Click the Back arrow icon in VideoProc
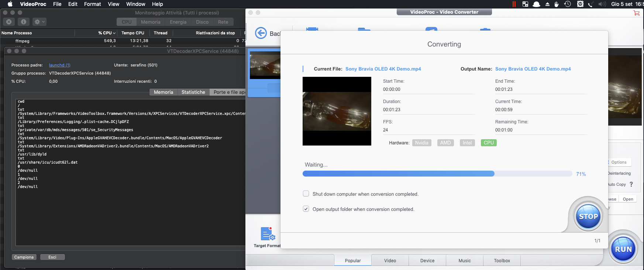644x270 pixels. [x=261, y=33]
